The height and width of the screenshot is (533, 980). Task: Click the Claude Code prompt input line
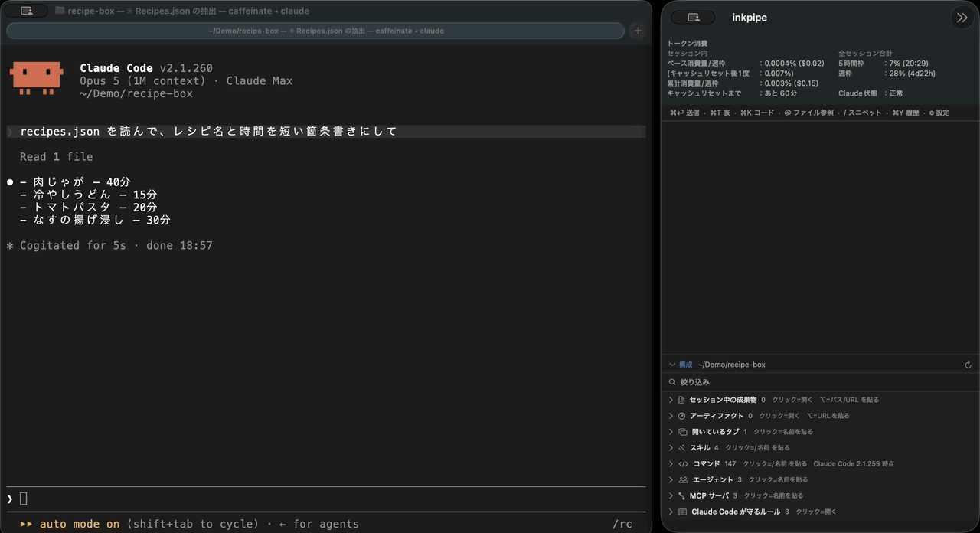(x=325, y=499)
